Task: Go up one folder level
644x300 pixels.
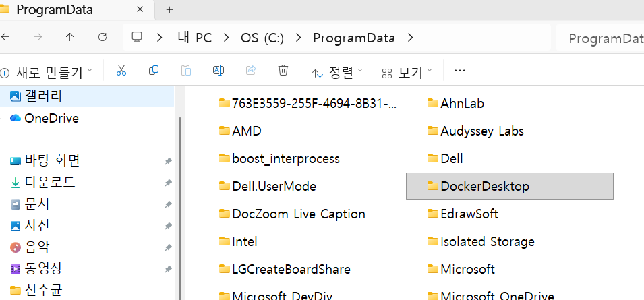Action: click(70, 37)
